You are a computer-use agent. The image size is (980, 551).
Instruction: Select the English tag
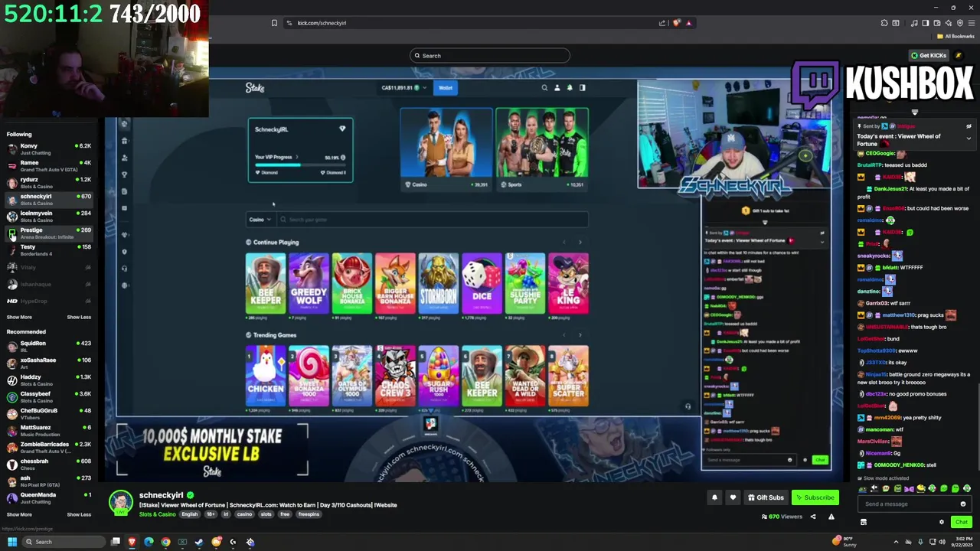pos(189,514)
